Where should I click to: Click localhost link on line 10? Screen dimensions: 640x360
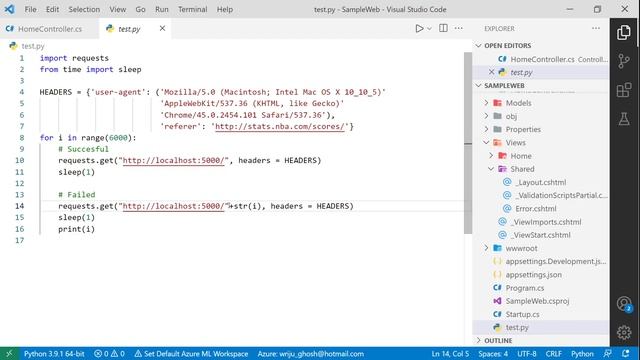pos(173,160)
